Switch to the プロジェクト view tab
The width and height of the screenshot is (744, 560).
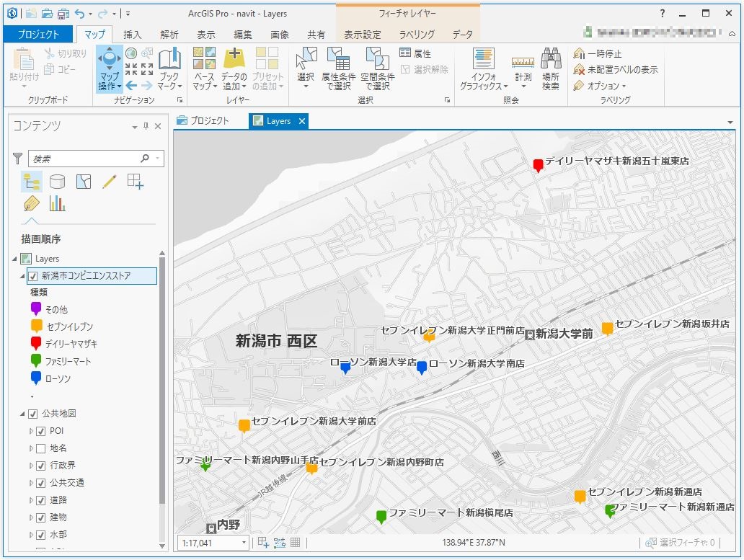[203, 121]
